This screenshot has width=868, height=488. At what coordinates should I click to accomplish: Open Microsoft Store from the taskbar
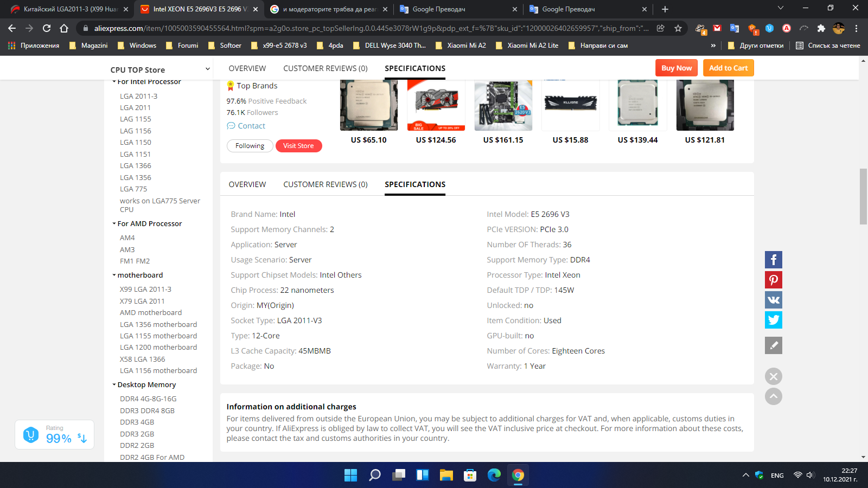point(470,476)
